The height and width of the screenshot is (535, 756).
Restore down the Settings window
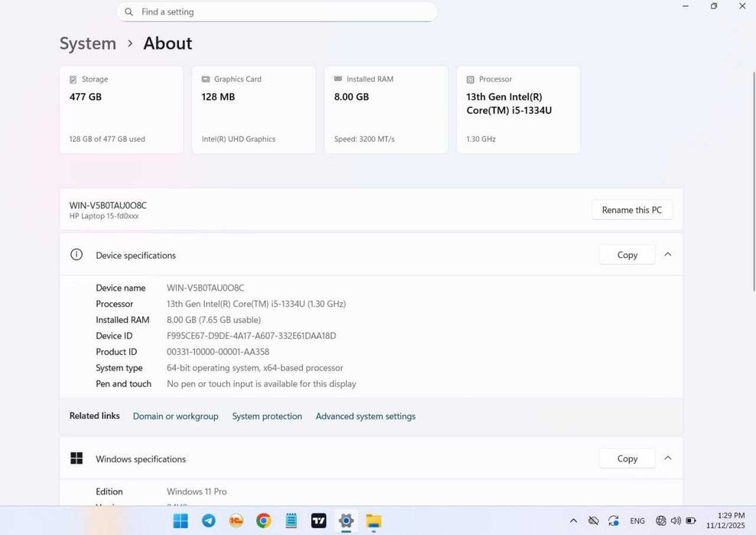coord(714,6)
